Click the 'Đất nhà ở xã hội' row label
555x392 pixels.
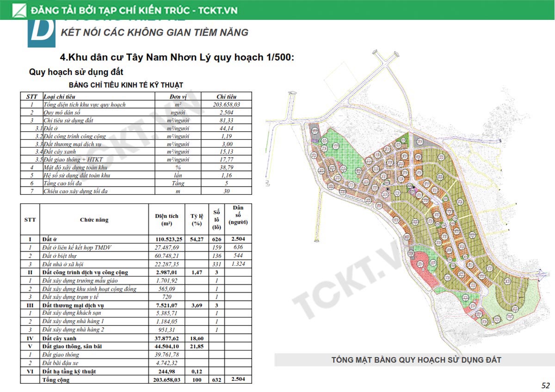(x=63, y=264)
